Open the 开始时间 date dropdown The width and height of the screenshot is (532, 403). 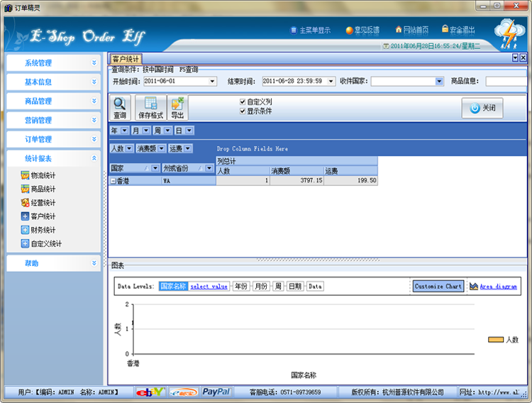pyautogui.click(x=212, y=82)
